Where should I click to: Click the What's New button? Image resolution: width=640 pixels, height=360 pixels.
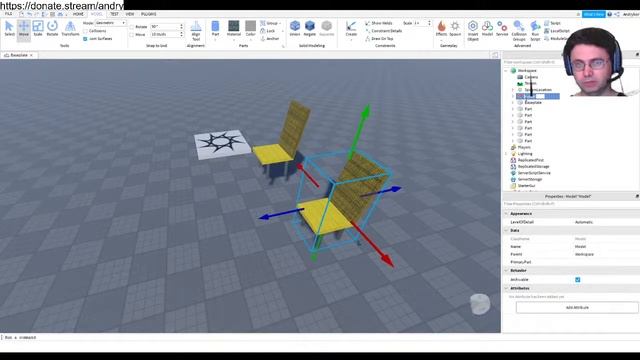[593, 14]
